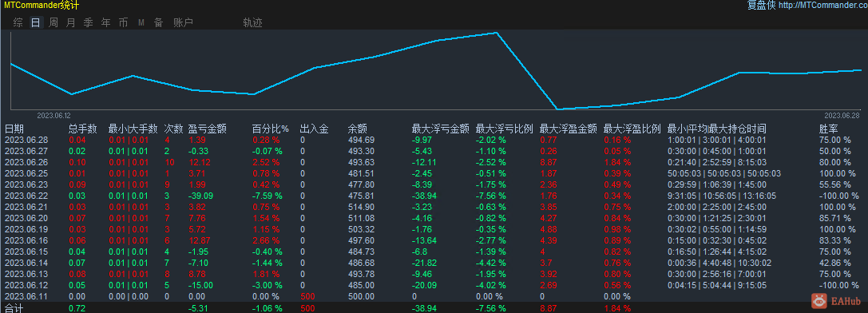Click the 最小|大手数 column header
The image size is (868, 313).
[x=133, y=129]
